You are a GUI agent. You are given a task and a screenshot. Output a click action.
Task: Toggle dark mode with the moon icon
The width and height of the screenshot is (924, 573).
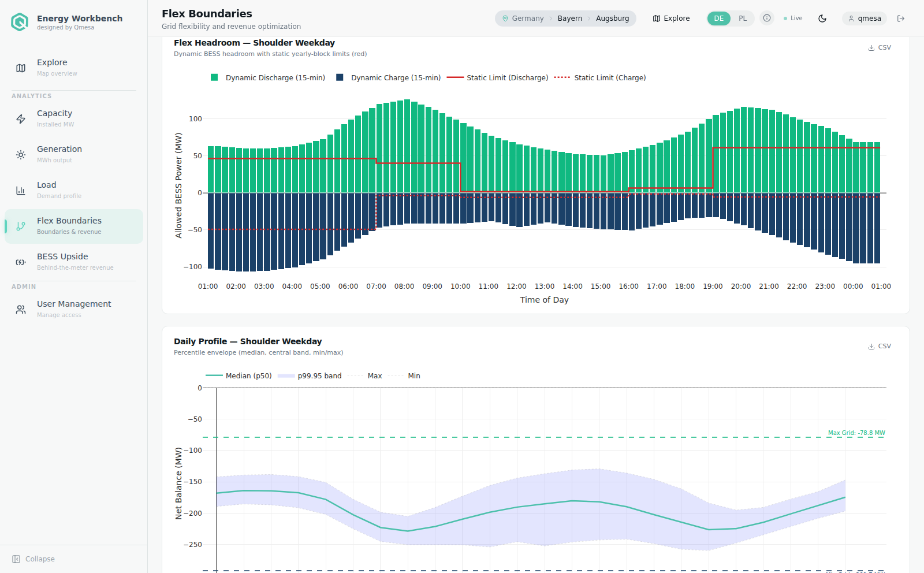[x=822, y=18]
